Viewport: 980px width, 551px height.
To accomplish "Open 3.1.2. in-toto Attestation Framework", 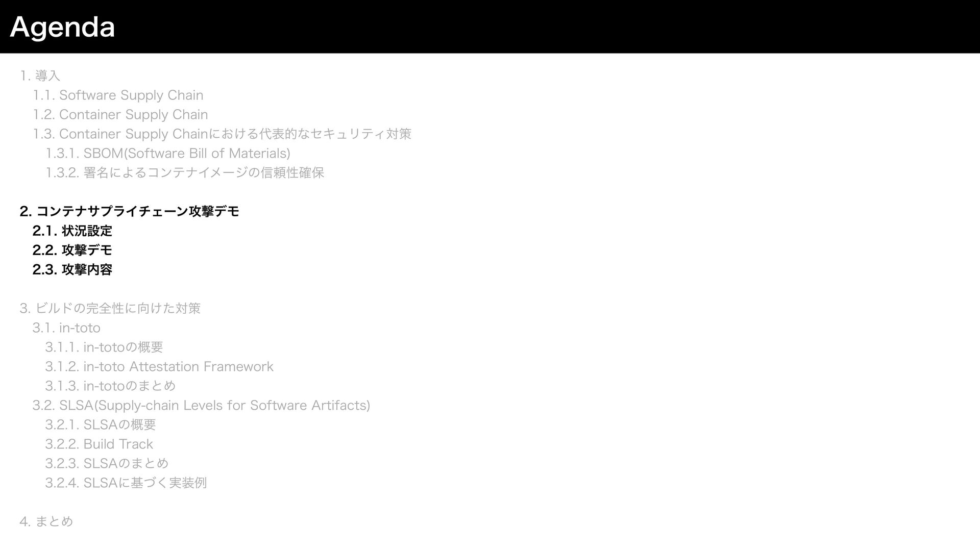I will pyautogui.click(x=159, y=367).
